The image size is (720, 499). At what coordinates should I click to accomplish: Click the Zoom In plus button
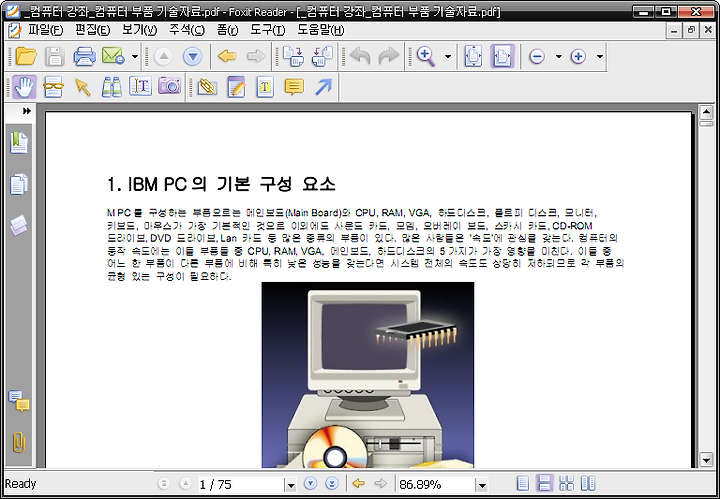click(x=578, y=56)
